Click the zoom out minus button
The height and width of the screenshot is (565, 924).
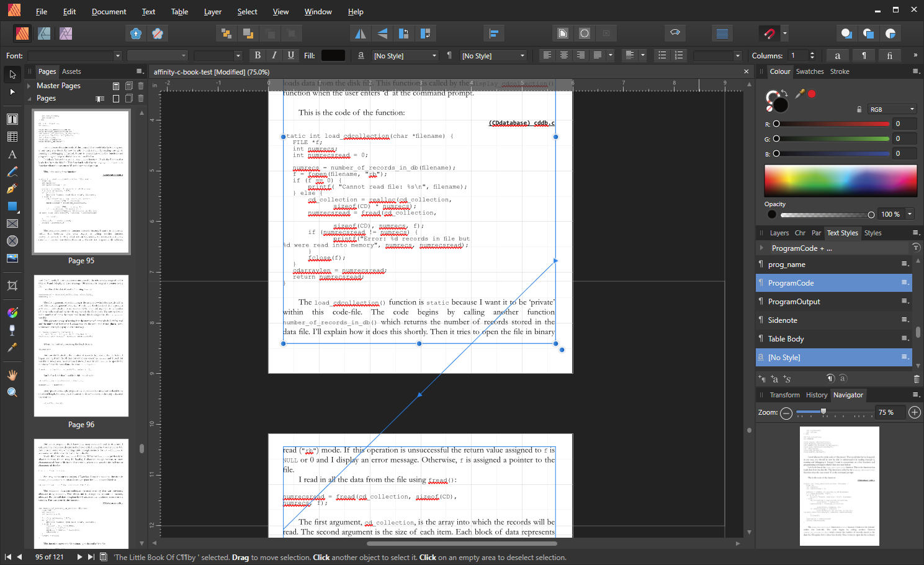[786, 413]
